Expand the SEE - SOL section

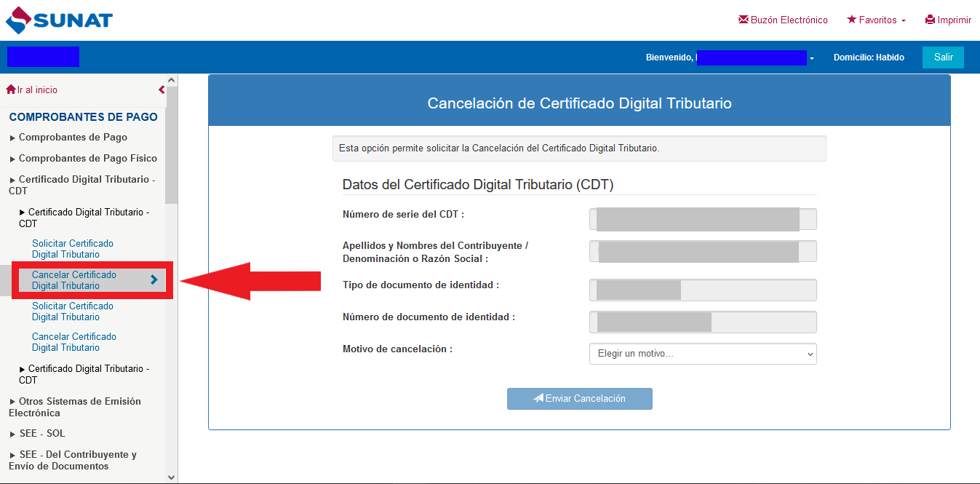click(x=37, y=433)
